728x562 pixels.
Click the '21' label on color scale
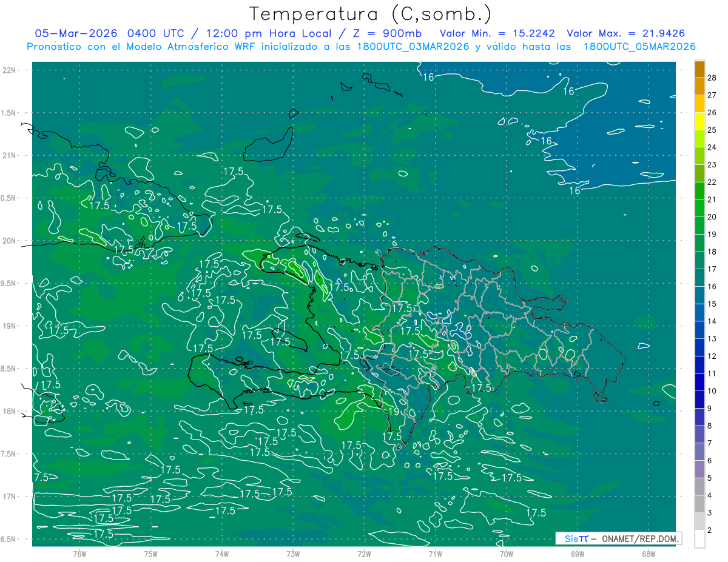tap(712, 199)
